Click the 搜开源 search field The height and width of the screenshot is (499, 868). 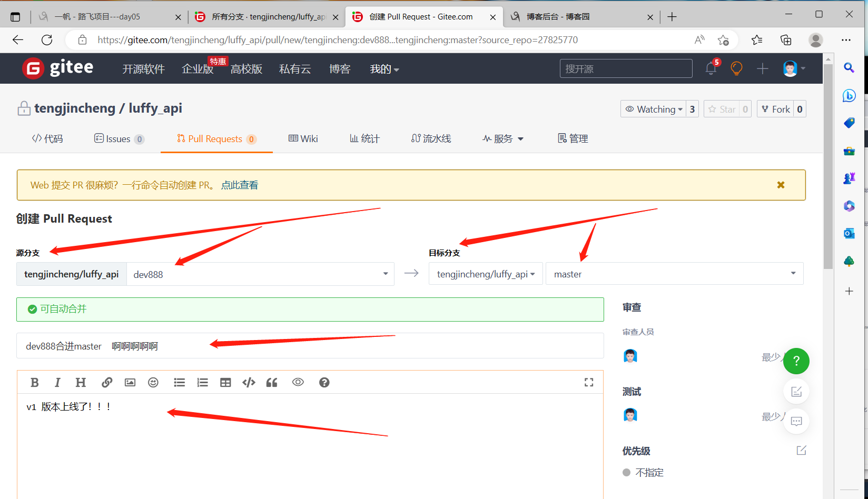[x=626, y=68]
